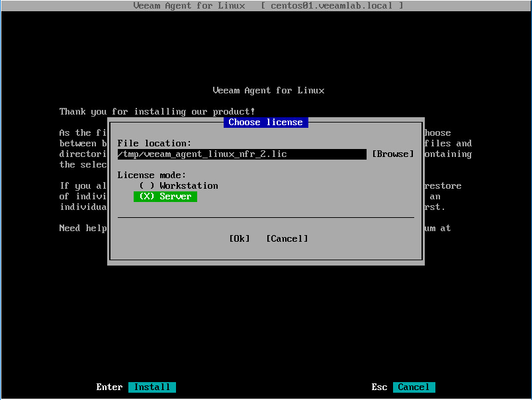Focus the File location path field
The image size is (532, 400).
point(242,154)
